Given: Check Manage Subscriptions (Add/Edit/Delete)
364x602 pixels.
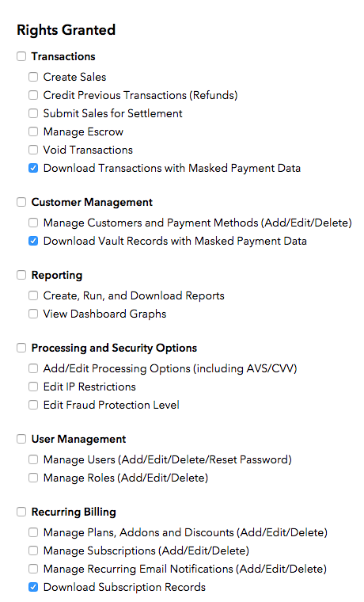Looking at the screenshot, I should 33,551.
